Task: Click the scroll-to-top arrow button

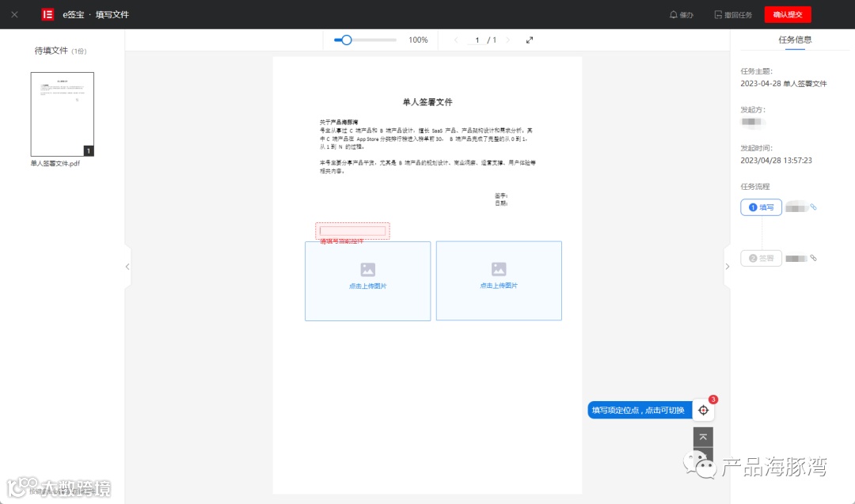Action: click(704, 437)
